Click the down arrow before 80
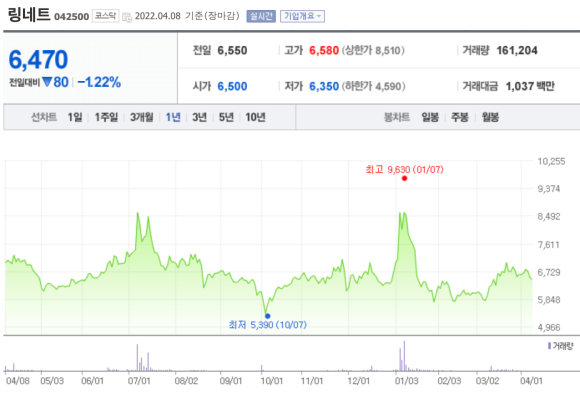This screenshot has width=580, height=395. [47, 82]
